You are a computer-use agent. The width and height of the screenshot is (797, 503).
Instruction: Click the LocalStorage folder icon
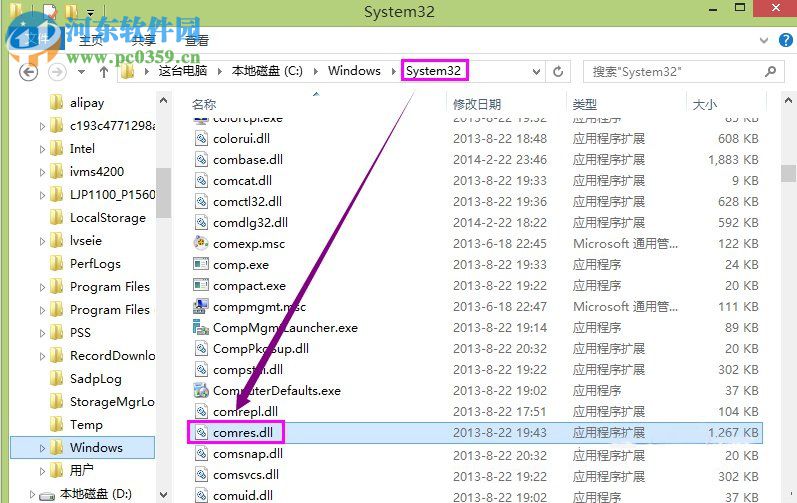click(x=56, y=217)
